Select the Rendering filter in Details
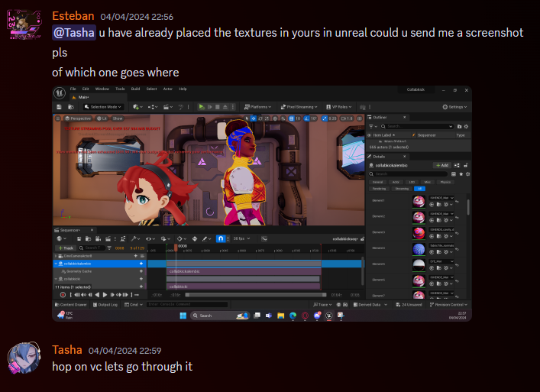Screen dimensions: 540x392 (379, 189)
